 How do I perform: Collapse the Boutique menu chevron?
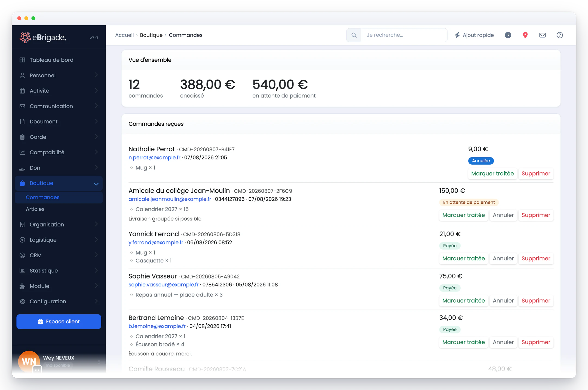(x=96, y=184)
